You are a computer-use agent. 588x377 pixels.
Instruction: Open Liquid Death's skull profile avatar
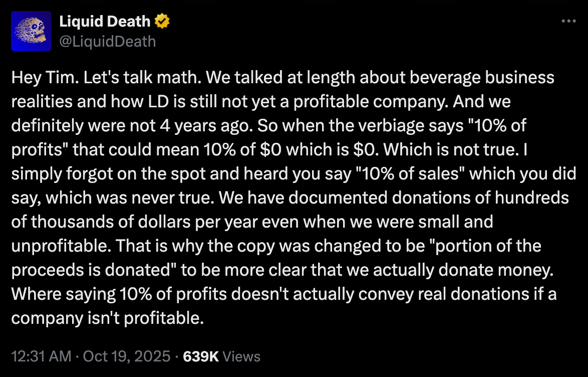[31, 31]
